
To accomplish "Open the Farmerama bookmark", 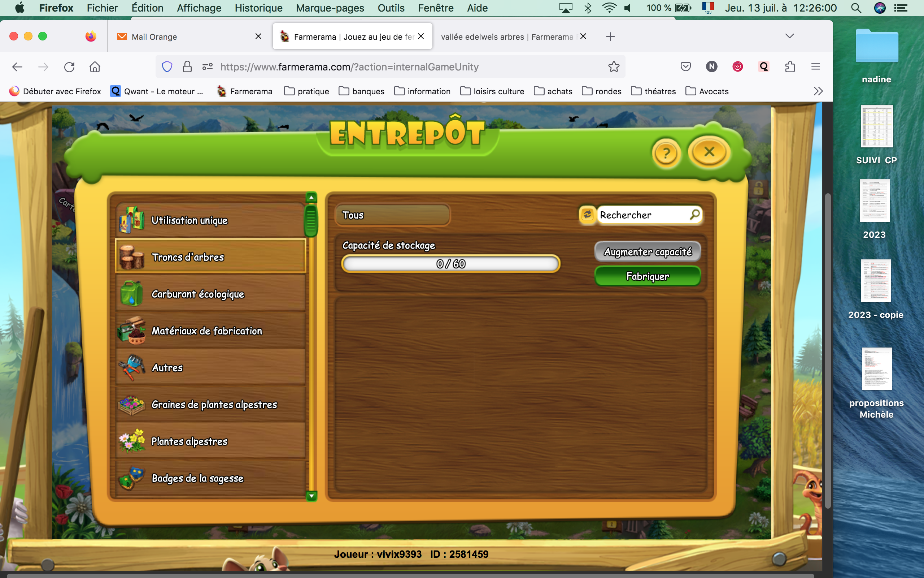I will pyautogui.click(x=245, y=91).
